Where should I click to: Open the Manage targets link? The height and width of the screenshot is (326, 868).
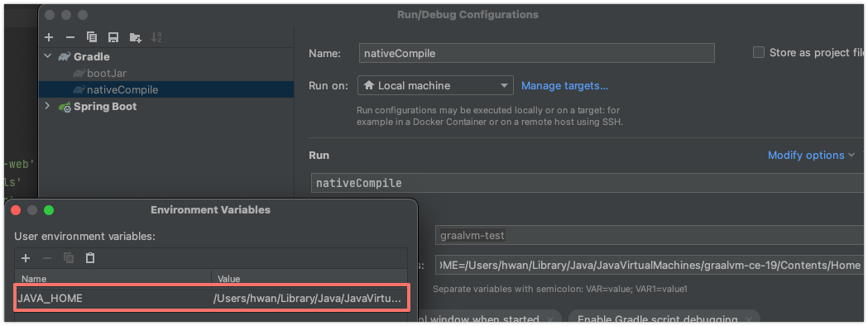tap(564, 86)
